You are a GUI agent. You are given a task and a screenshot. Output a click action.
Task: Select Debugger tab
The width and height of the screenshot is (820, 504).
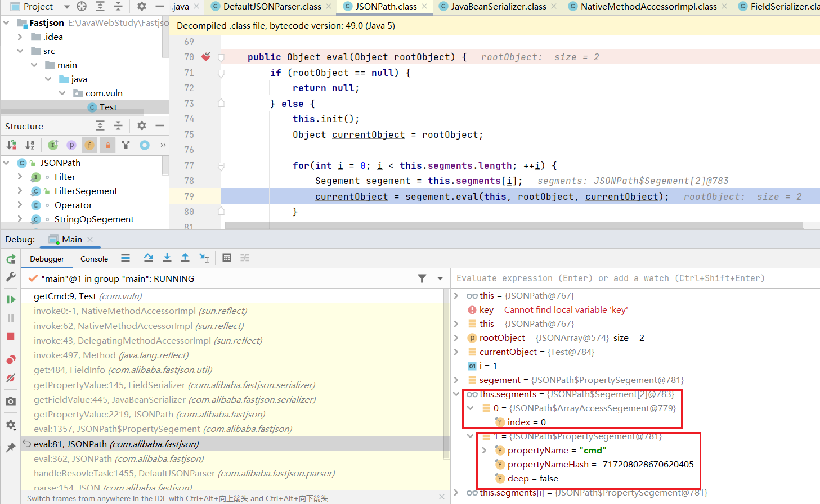tap(47, 259)
